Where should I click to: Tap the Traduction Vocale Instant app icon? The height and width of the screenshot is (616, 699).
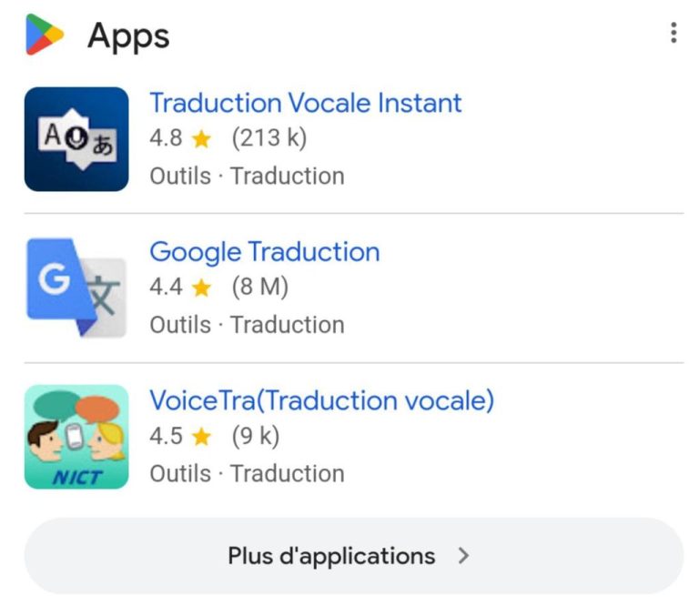pos(76,139)
